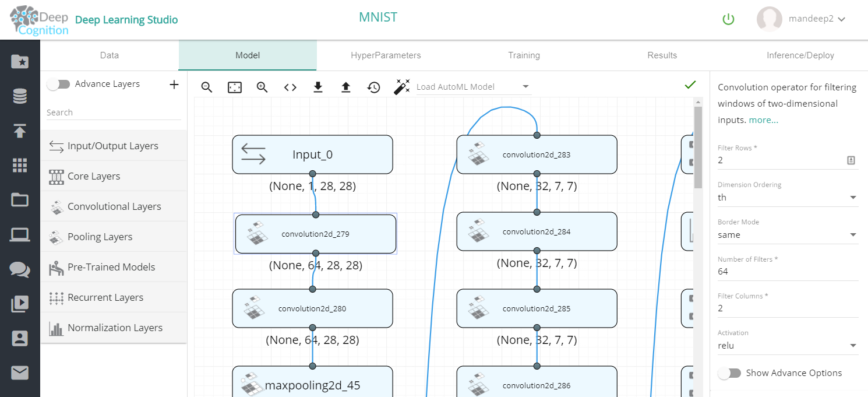Open the video tutorials icon in sidebar
The width and height of the screenshot is (868, 397).
tap(20, 304)
